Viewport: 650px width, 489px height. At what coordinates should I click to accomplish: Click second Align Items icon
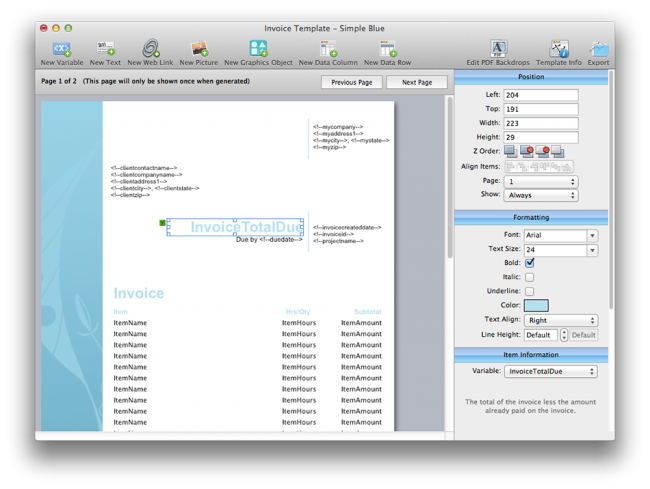click(522, 167)
